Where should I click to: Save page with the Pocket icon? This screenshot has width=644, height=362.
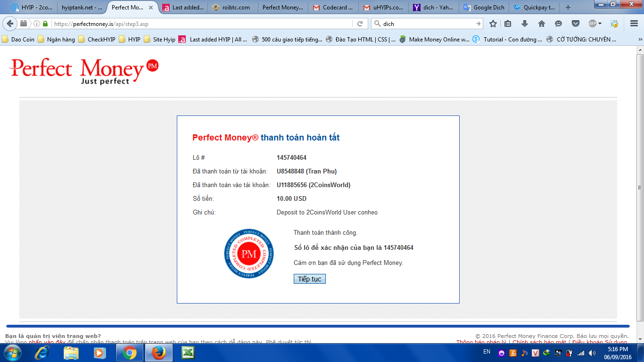click(576, 24)
